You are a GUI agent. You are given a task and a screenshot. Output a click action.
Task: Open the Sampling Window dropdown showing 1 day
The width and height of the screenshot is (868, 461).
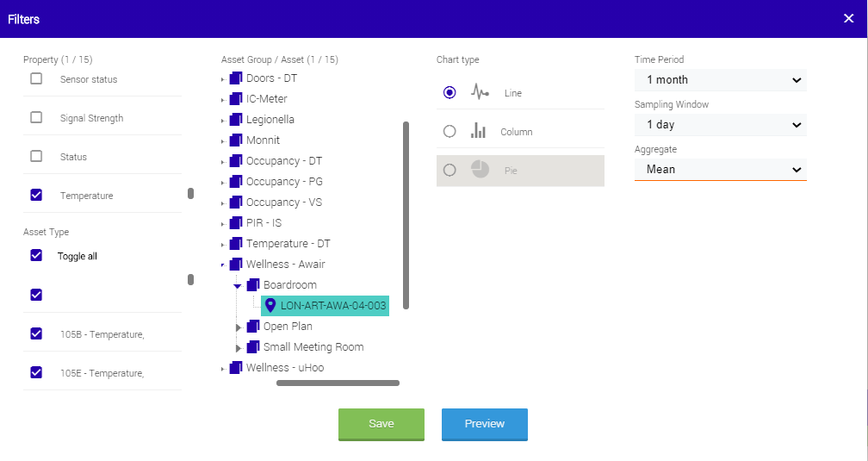point(720,125)
